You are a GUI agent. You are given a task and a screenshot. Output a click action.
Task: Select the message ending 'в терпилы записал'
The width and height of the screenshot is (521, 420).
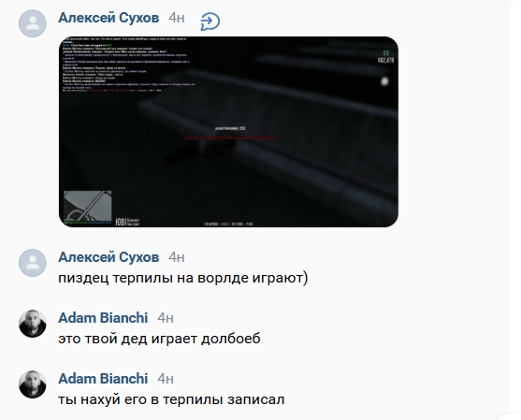(x=171, y=399)
